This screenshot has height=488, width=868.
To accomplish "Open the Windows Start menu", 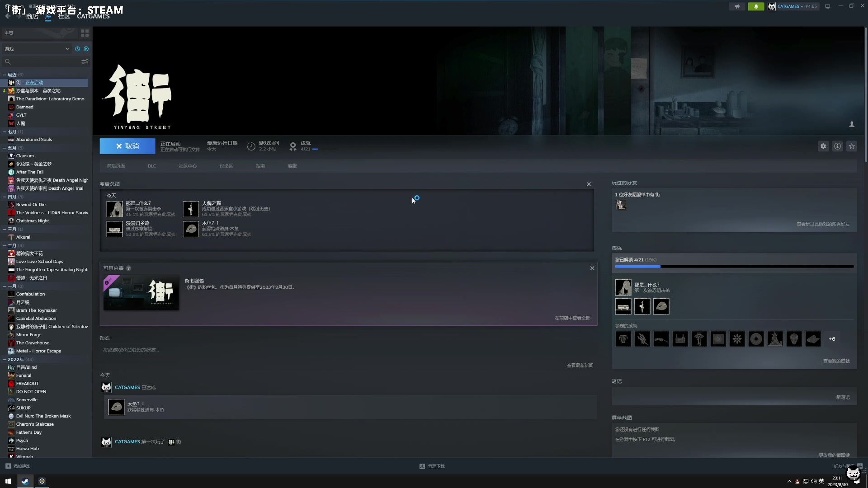I will point(8,481).
